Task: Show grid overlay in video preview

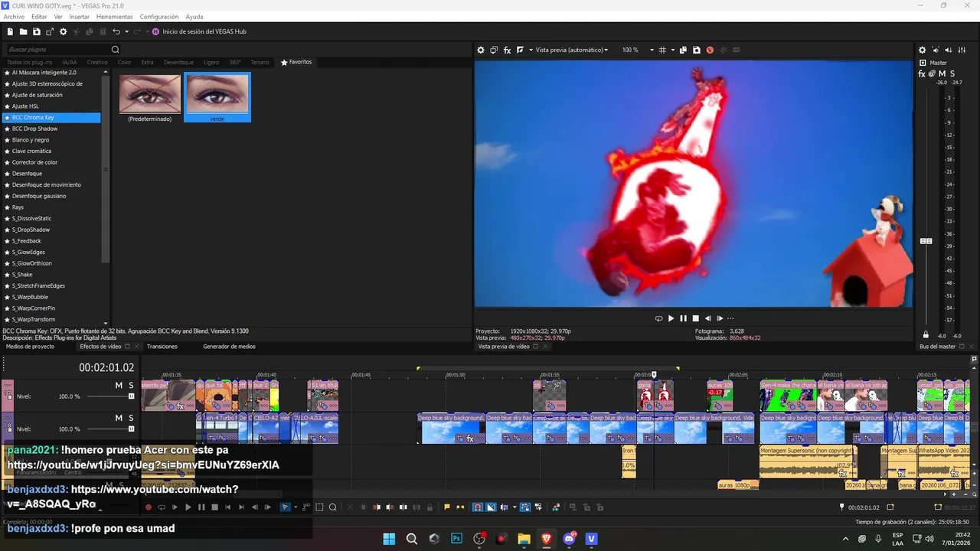Action: [x=662, y=50]
